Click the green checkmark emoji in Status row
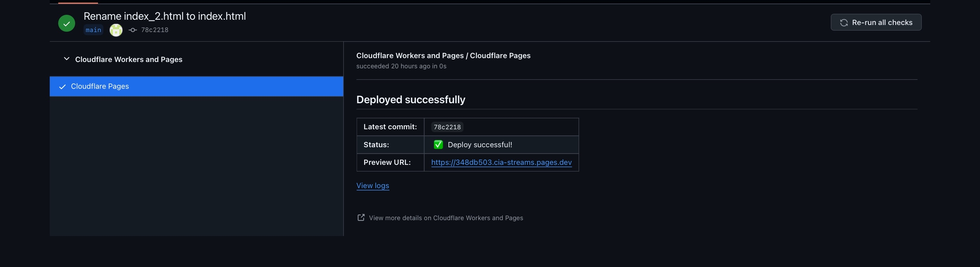This screenshot has width=980, height=267. pyautogui.click(x=438, y=145)
